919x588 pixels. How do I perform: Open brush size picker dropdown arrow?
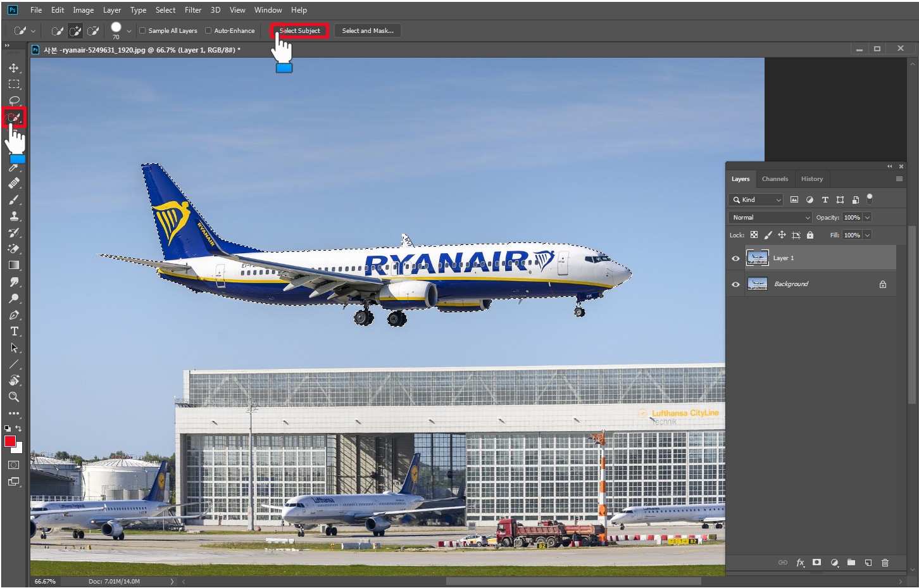(x=129, y=30)
